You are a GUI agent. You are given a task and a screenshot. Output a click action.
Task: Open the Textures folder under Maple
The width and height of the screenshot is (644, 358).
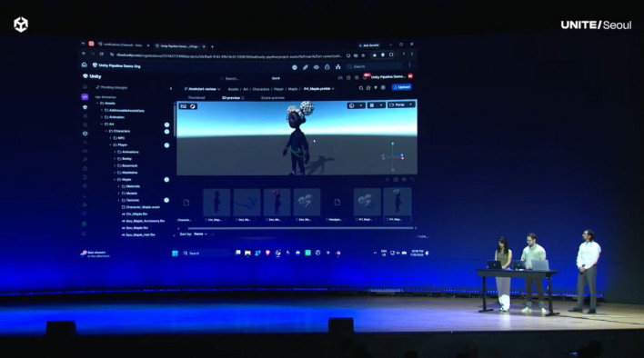tap(132, 200)
